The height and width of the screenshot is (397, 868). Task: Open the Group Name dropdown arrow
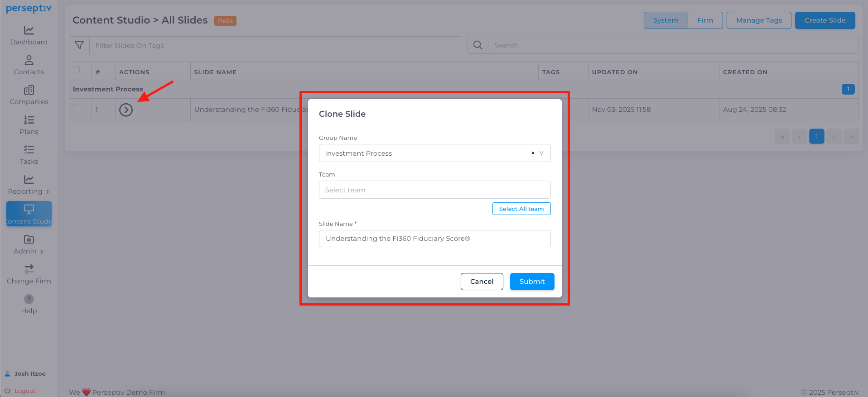pos(541,153)
